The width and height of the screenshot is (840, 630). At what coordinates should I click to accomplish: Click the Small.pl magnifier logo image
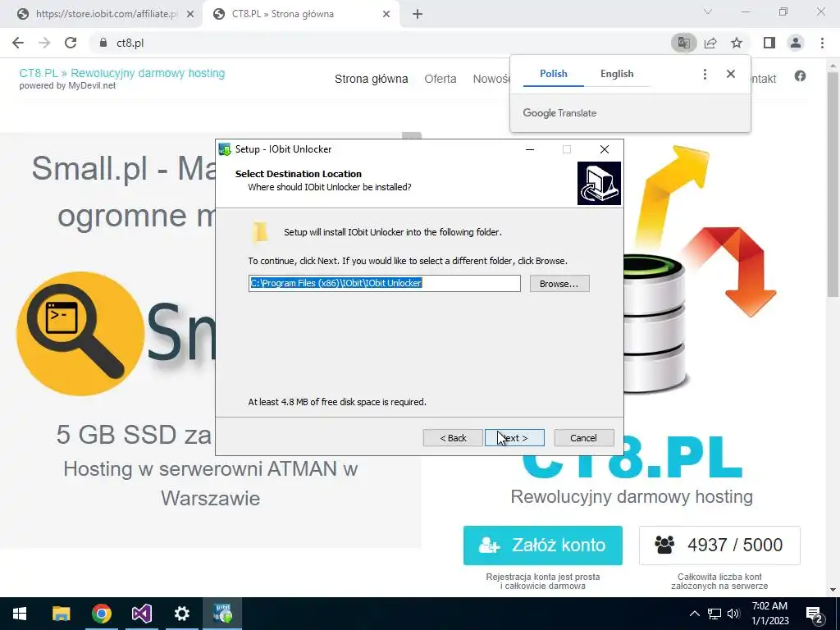pos(80,333)
